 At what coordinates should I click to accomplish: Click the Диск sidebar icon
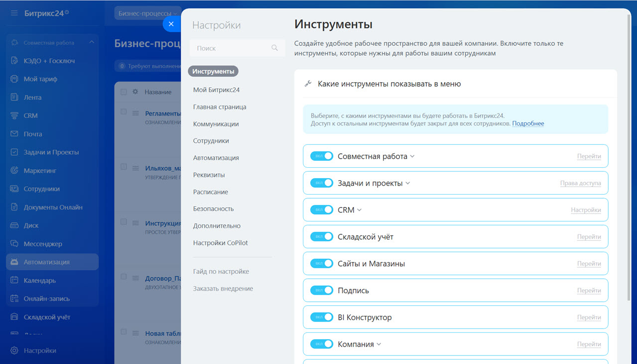coord(14,226)
